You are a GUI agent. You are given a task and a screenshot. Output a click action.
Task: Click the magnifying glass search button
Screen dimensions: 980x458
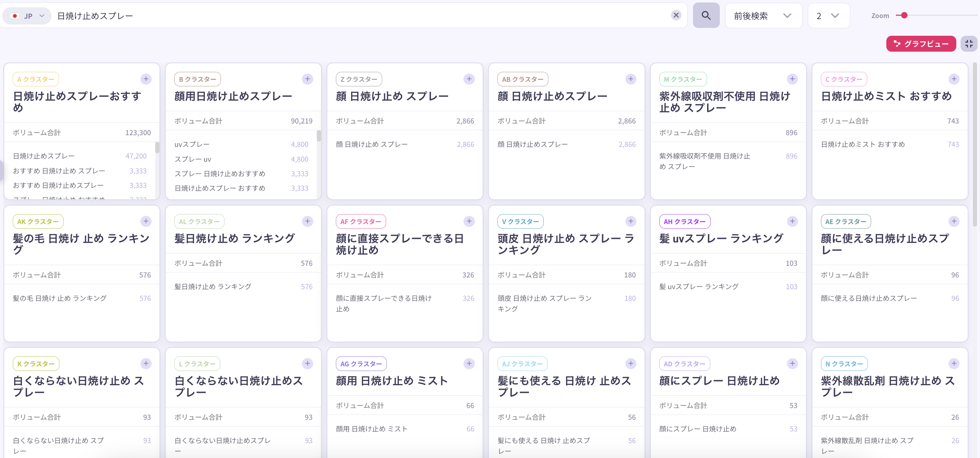click(x=706, y=16)
